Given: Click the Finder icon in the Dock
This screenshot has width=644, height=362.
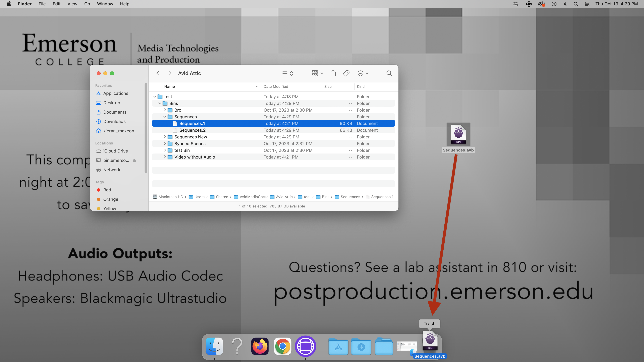Looking at the screenshot, I should (214, 346).
